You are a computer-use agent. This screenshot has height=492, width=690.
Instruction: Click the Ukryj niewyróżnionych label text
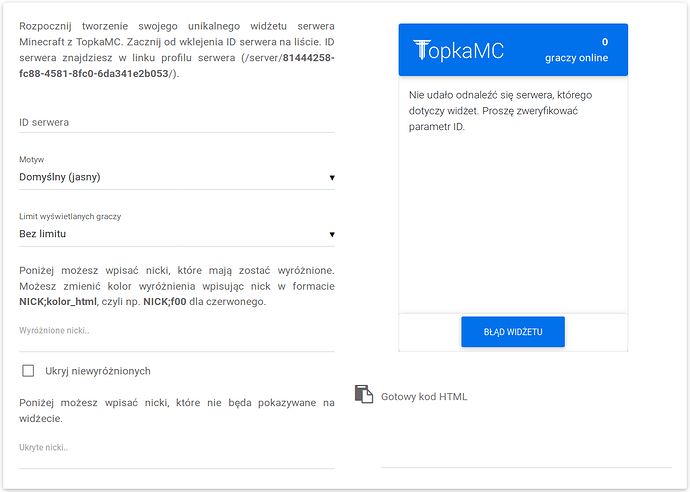coord(98,371)
